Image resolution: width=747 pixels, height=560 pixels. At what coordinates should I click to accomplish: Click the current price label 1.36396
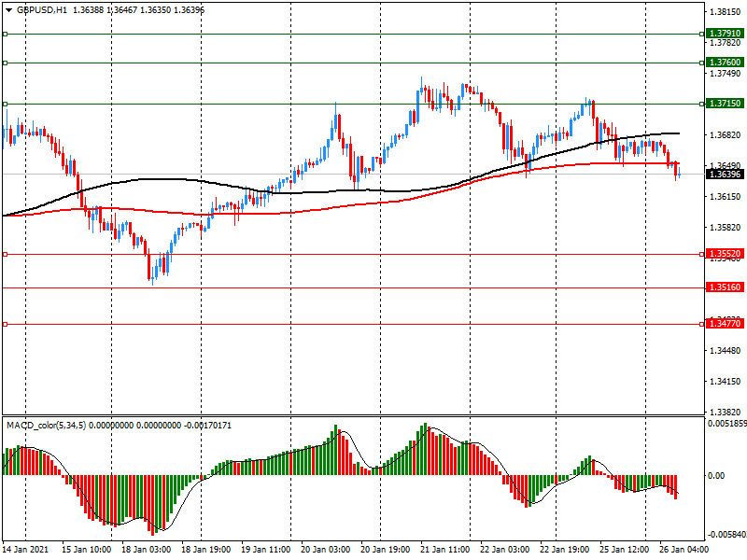point(725,175)
